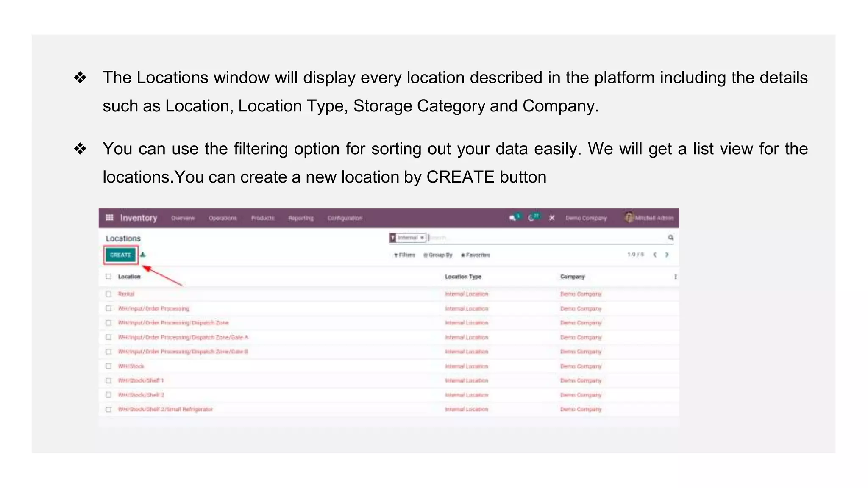868x488 pixels.
Task: Click the search magnifier icon
Action: click(x=670, y=238)
